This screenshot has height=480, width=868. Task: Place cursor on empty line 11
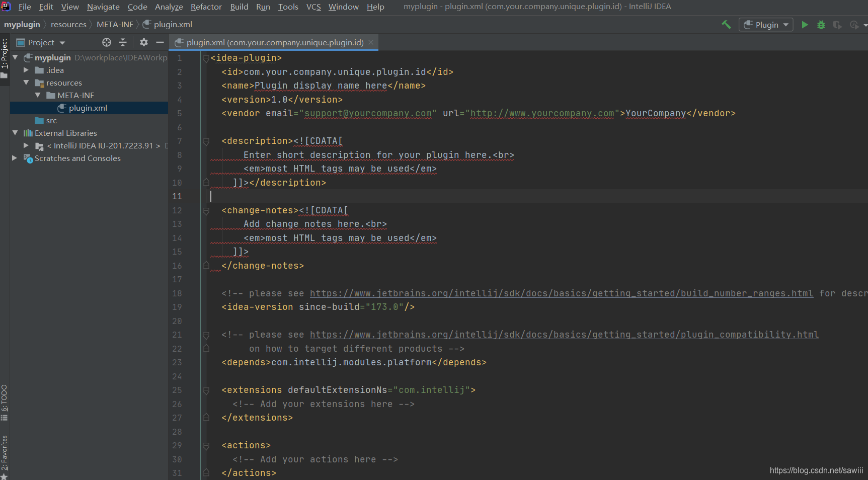click(x=538, y=196)
